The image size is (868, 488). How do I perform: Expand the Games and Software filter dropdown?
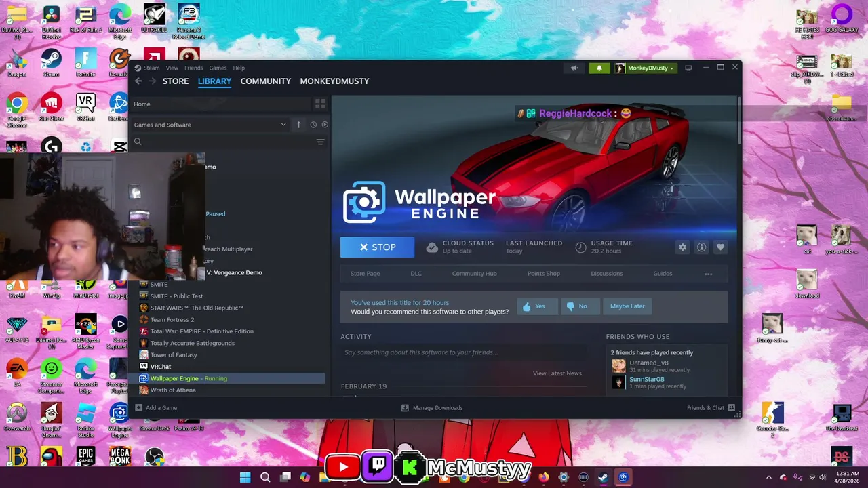(210, 125)
